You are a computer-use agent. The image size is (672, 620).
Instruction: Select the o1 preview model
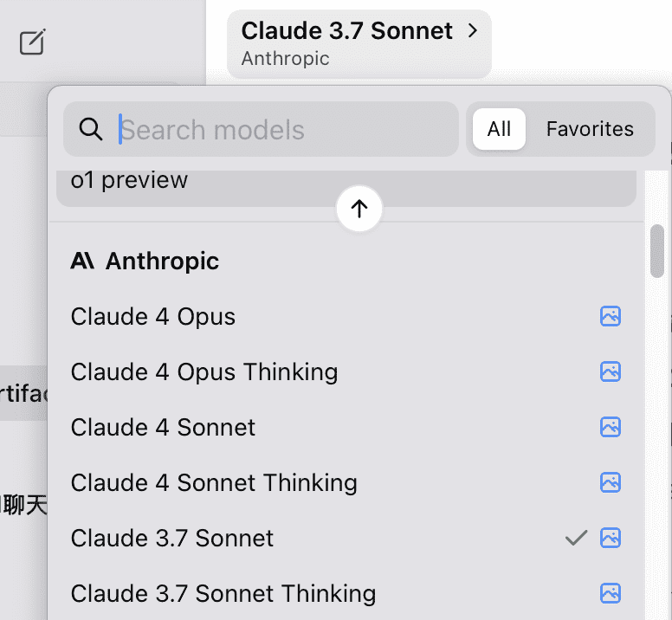point(346,187)
